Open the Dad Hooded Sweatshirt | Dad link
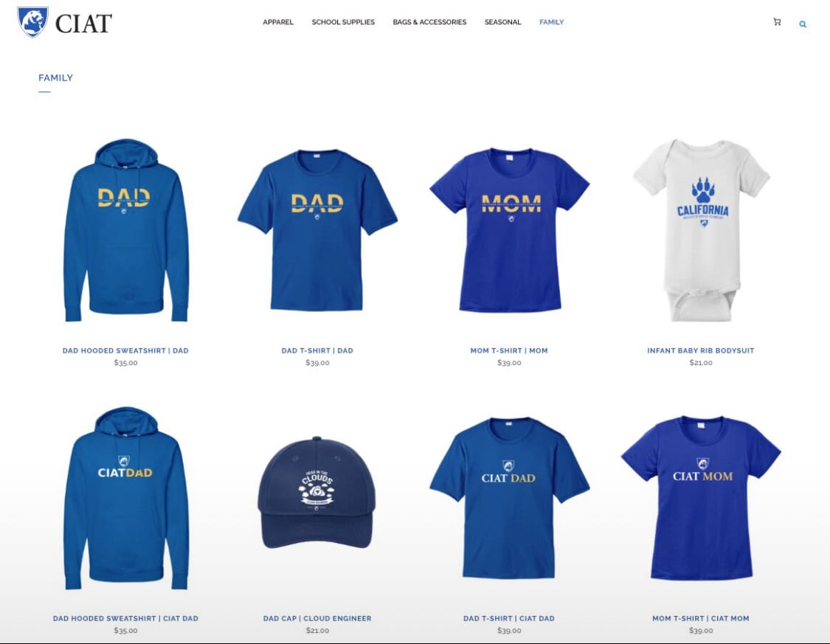Image resolution: width=830 pixels, height=644 pixels. (125, 350)
